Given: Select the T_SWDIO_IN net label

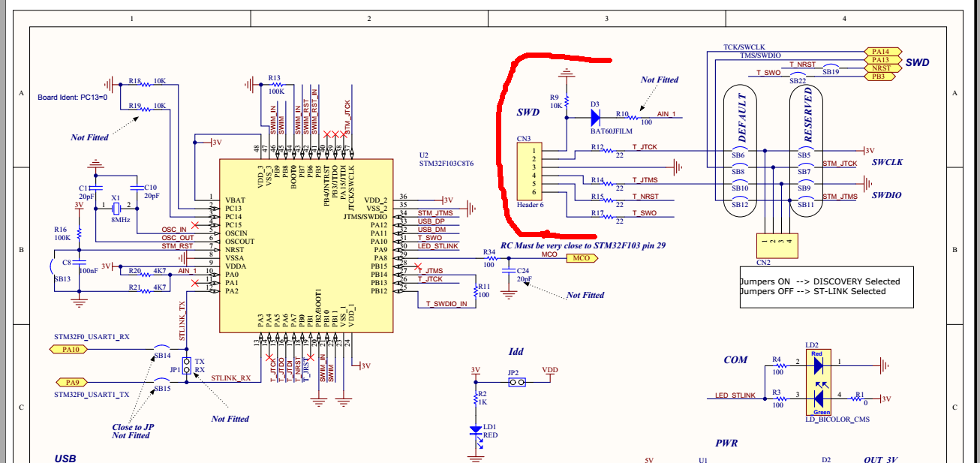Looking at the screenshot, I should click(x=446, y=303).
